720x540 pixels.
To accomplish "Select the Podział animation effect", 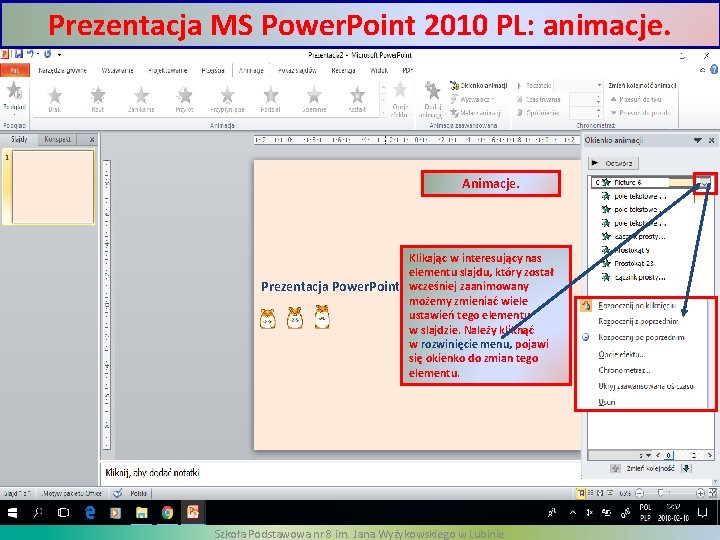I will pyautogui.click(x=270, y=100).
